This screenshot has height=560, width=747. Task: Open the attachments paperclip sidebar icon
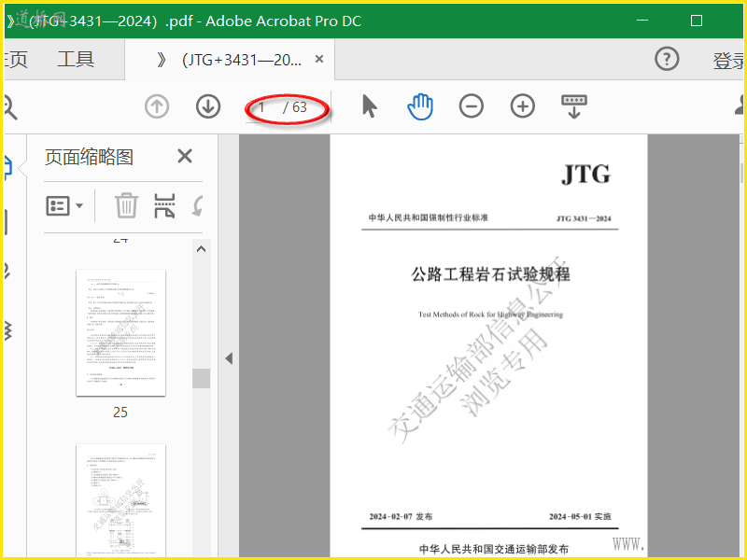coord(7,271)
